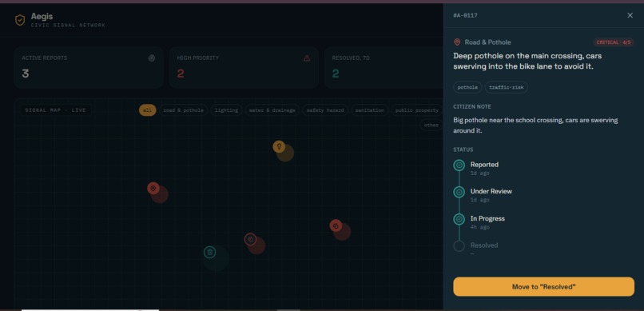This screenshot has height=311, width=644.
Task: Click the 'Deep pothole on the main crossing' title
Action: pos(527,61)
